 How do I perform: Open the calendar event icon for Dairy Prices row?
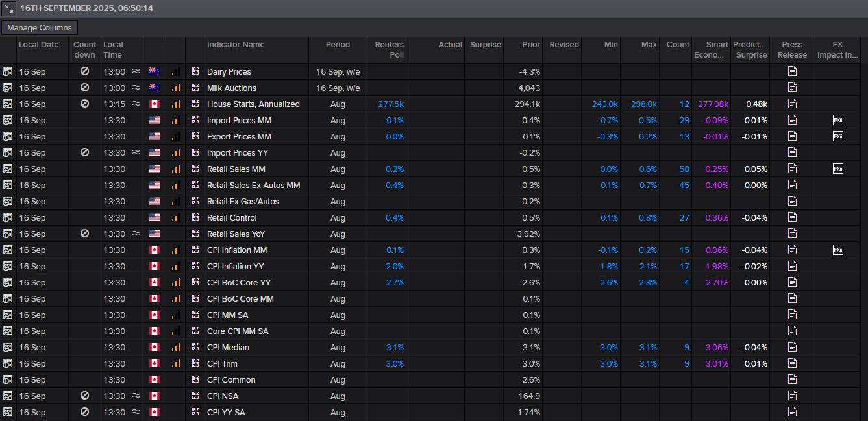click(x=7, y=71)
